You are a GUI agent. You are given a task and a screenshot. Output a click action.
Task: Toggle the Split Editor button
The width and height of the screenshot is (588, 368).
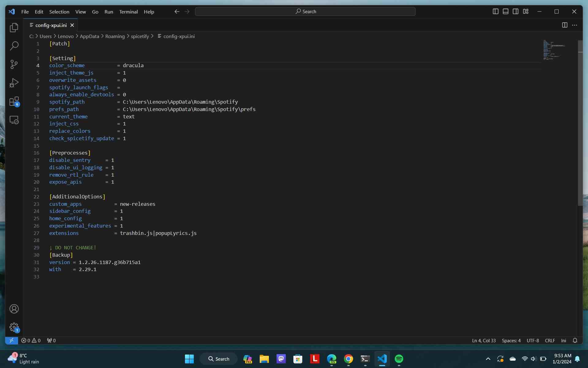coord(564,25)
